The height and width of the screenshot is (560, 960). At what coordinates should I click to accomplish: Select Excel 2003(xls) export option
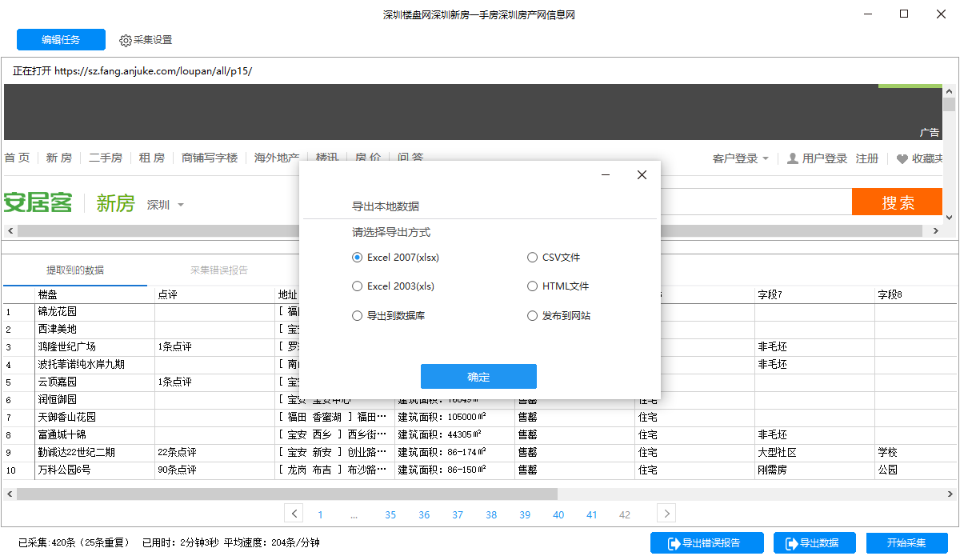click(x=394, y=286)
